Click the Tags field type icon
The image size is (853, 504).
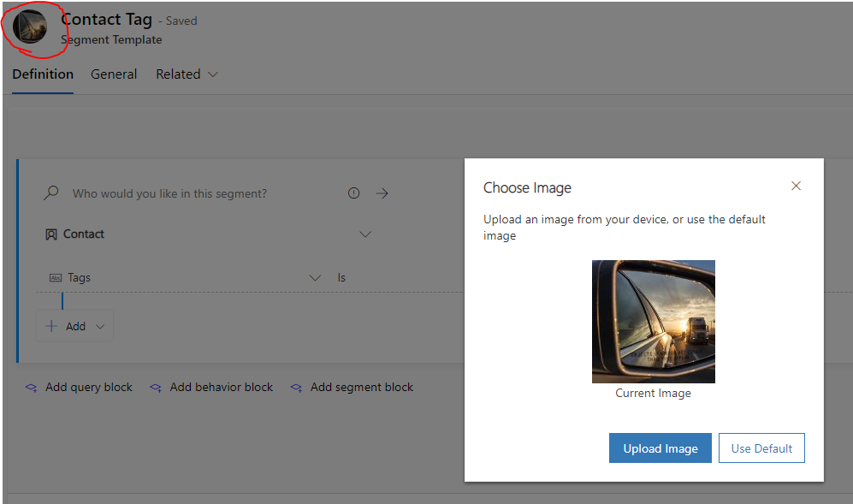56,278
